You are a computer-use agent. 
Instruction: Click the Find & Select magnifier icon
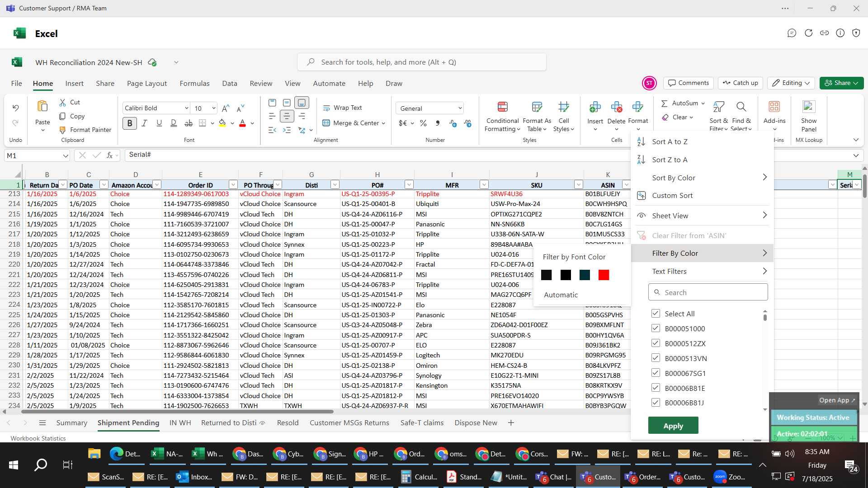[741, 107]
